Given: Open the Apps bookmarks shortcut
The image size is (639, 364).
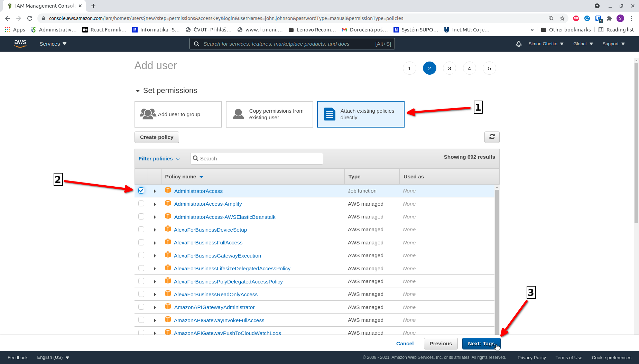Looking at the screenshot, I should [15, 30].
